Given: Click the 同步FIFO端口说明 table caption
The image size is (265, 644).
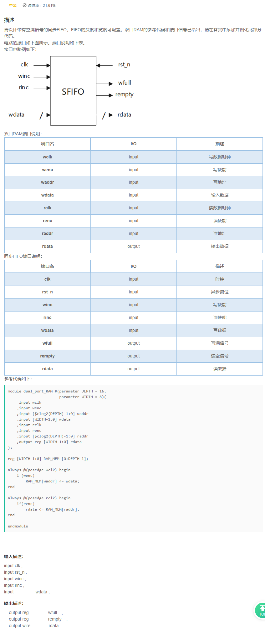Looking at the screenshot, I should [x=23, y=256].
